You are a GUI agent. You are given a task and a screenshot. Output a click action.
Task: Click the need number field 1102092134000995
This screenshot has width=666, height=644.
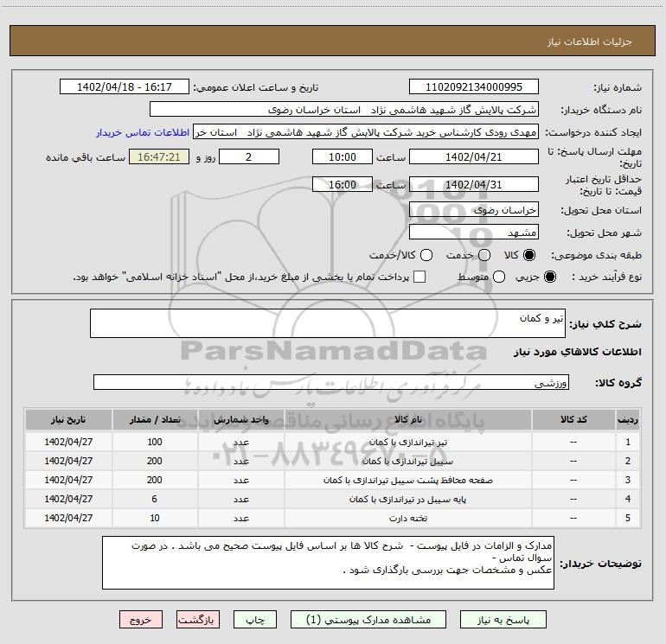coord(474,87)
